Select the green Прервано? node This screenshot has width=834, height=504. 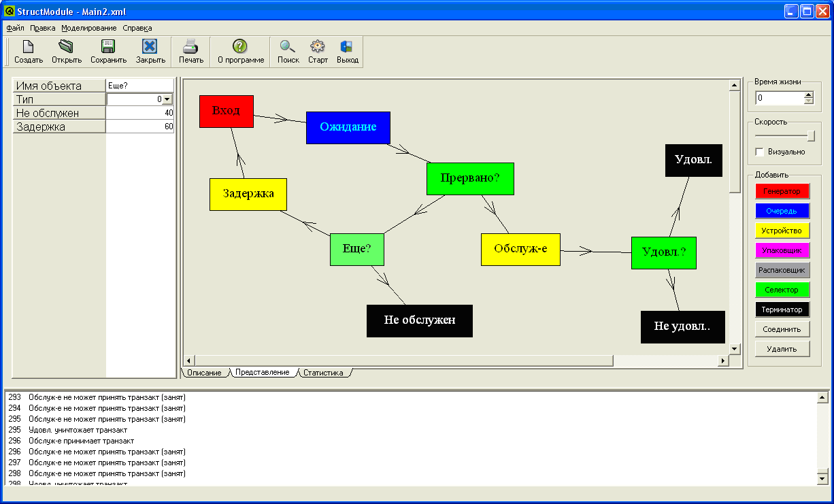(x=470, y=179)
